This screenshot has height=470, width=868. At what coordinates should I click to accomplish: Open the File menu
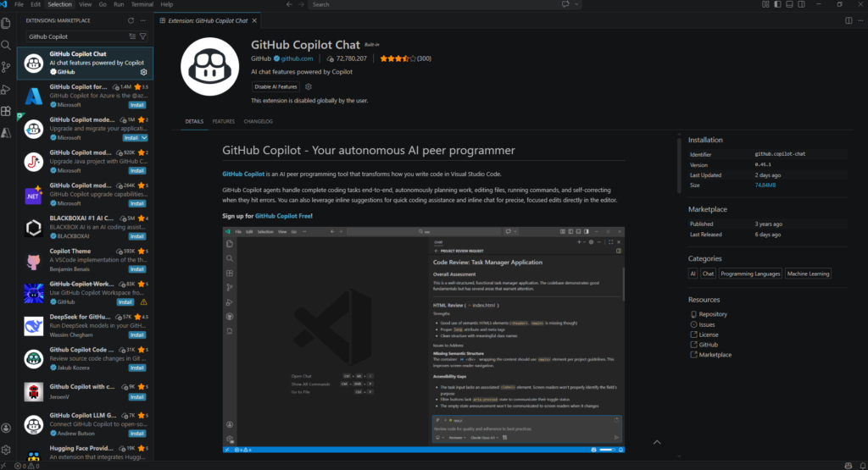tap(19, 4)
